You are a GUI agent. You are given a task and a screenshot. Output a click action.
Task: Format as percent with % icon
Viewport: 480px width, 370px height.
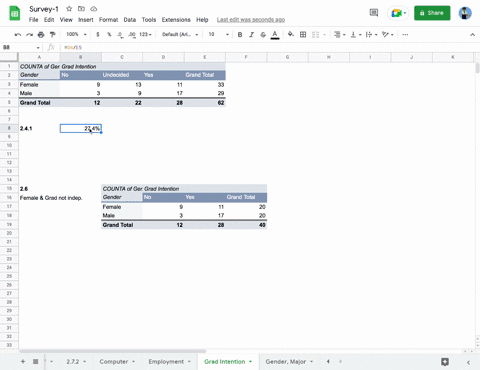109,34
